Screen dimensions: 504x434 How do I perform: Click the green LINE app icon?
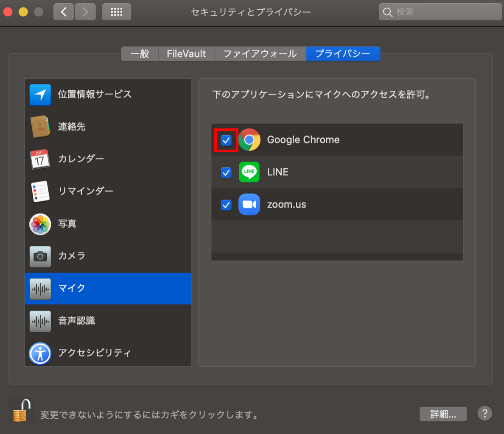(x=249, y=172)
